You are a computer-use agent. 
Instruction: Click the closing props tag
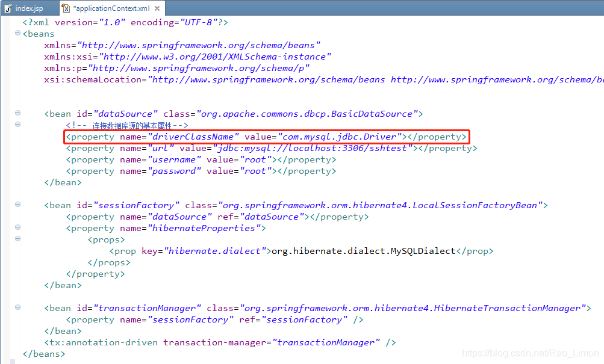109,263
